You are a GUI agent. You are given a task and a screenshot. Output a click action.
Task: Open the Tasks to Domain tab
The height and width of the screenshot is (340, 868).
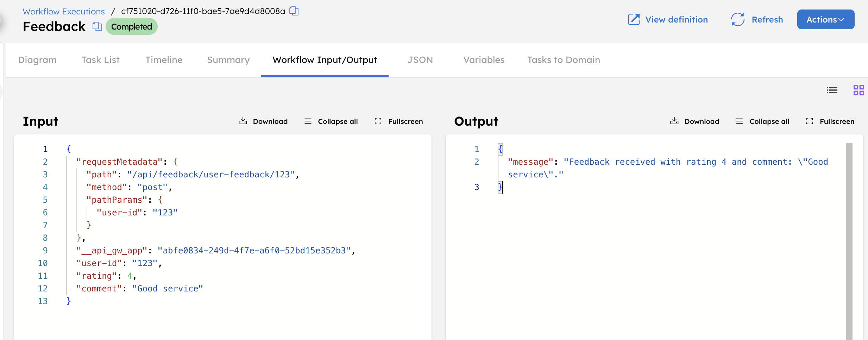click(563, 60)
